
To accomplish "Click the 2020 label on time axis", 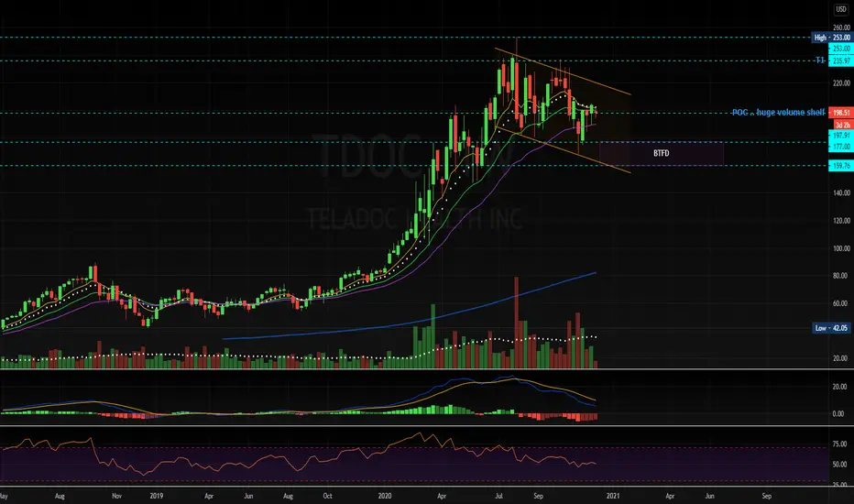I will [x=385, y=496].
